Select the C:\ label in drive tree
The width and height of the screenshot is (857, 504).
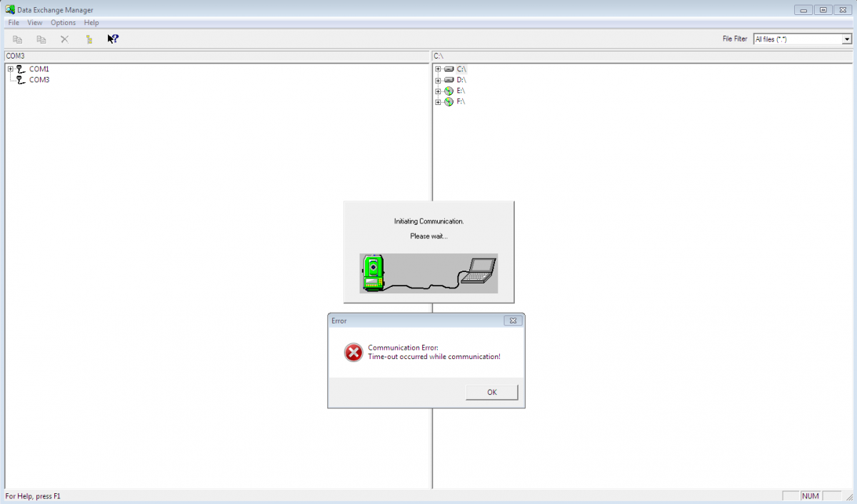461,69
